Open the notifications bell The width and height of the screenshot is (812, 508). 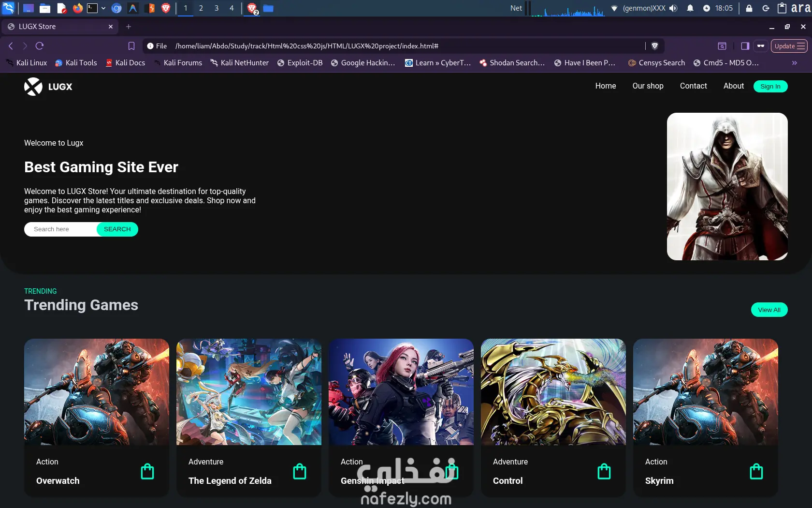tap(690, 8)
